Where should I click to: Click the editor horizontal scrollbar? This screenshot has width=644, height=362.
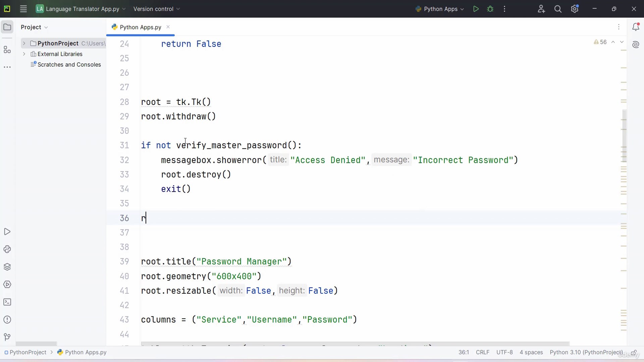pos(355,344)
